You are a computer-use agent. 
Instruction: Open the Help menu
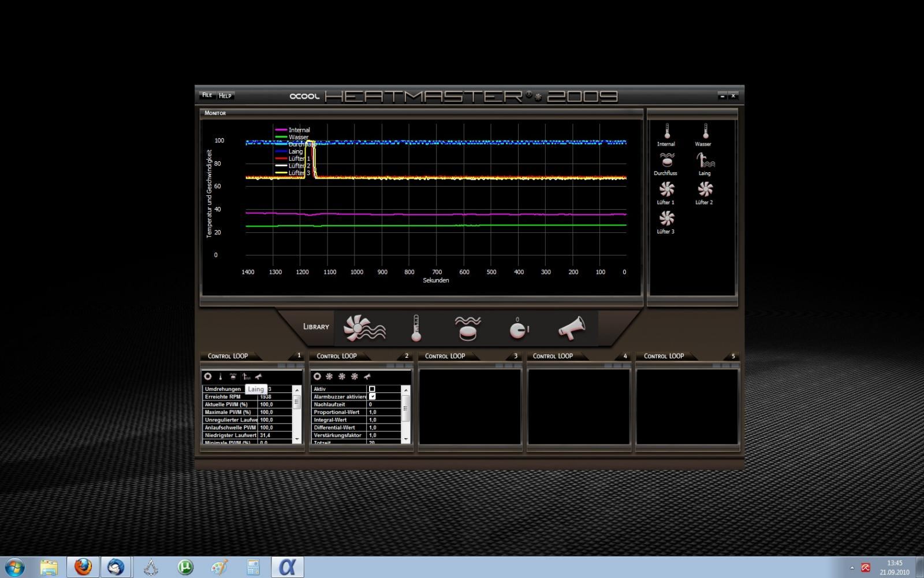pos(225,95)
